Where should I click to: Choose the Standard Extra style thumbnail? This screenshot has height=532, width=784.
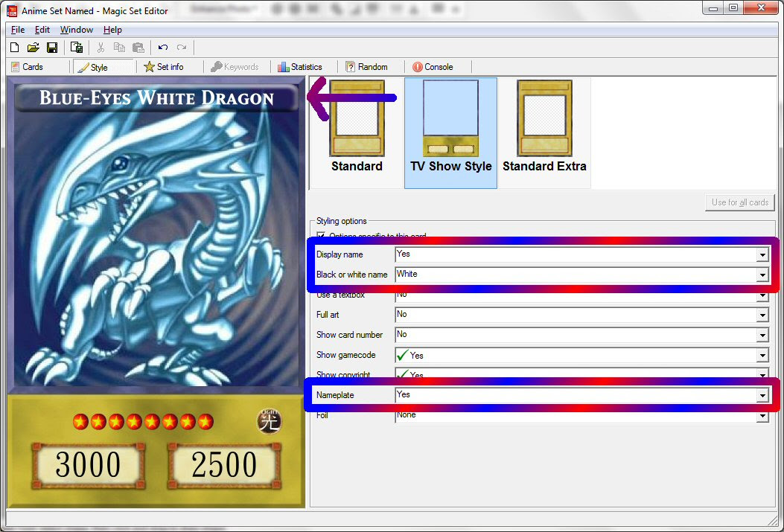pyautogui.click(x=544, y=132)
